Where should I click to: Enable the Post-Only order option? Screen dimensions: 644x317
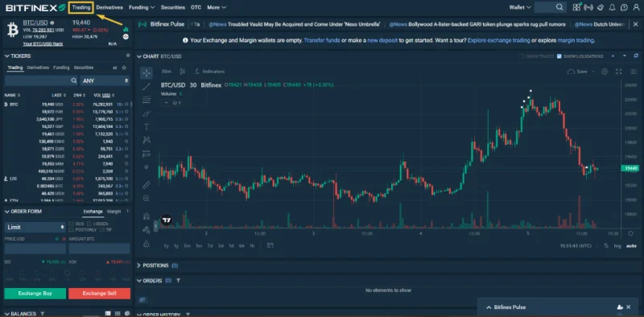[71, 230]
